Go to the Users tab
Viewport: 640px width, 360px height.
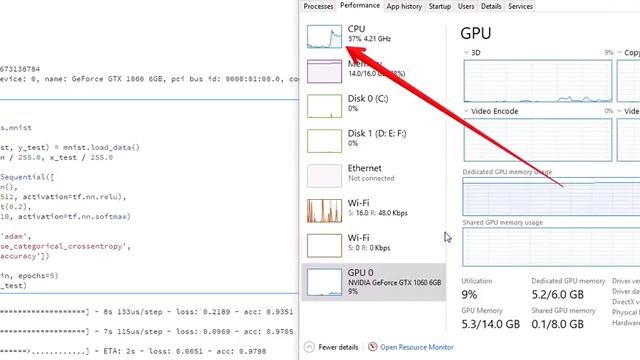[x=466, y=6]
